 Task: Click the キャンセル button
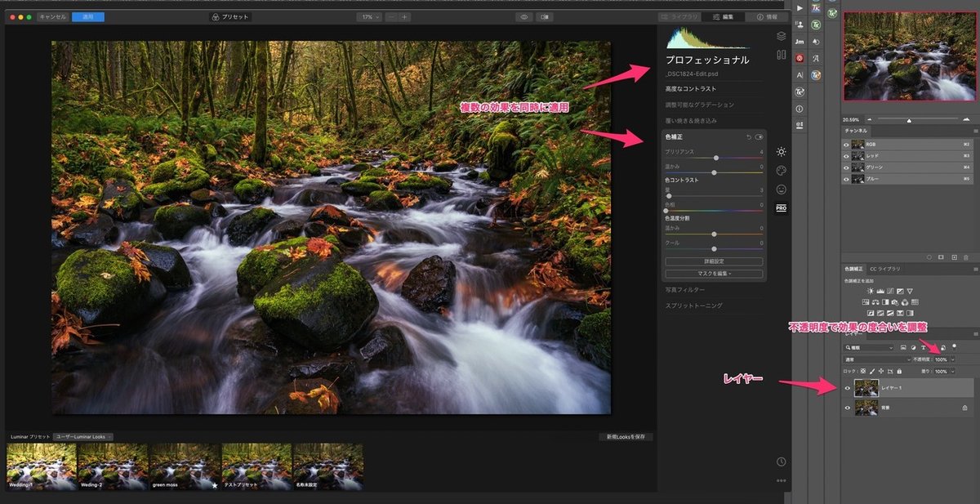tap(52, 16)
